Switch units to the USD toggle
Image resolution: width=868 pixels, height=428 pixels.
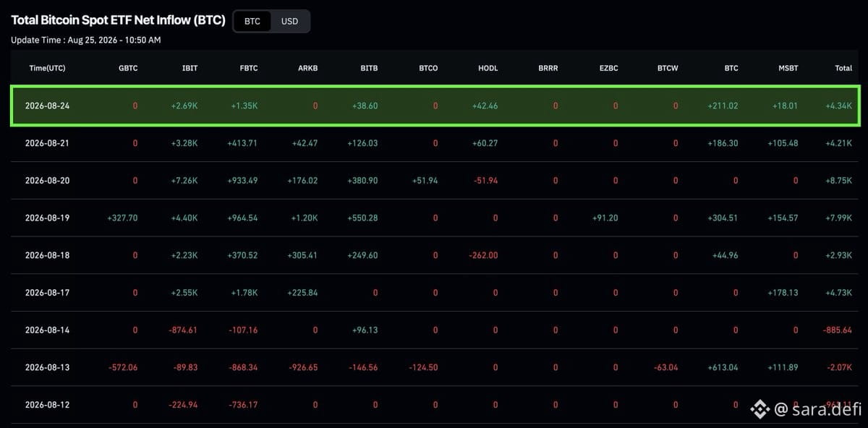[x=289, y=21]
